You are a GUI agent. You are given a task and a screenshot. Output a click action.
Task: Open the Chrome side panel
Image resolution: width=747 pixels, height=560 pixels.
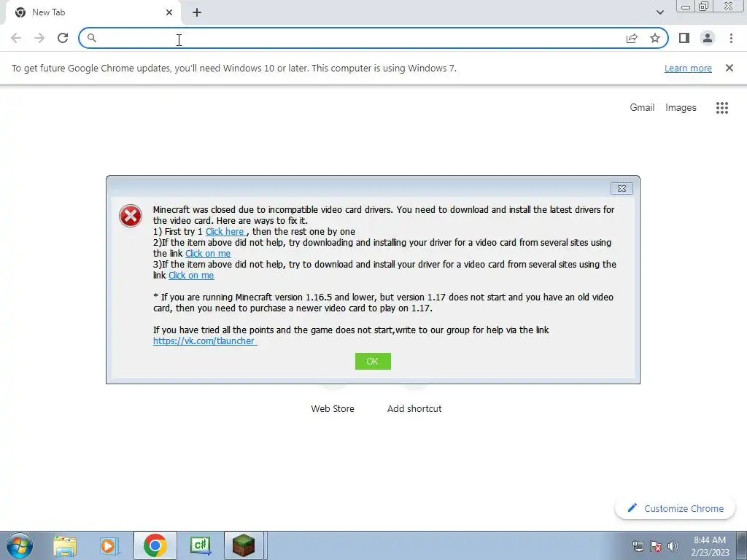tap(684, 38)
